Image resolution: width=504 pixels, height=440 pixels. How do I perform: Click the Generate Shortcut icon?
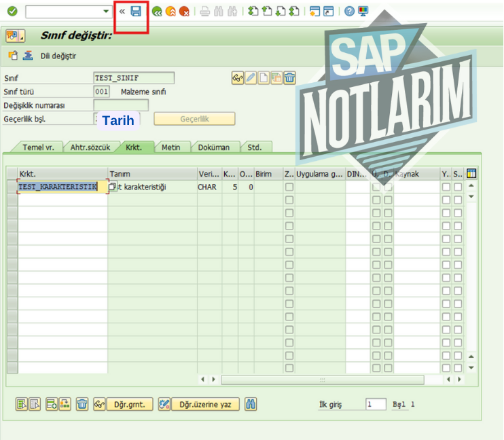pos(329,12)
